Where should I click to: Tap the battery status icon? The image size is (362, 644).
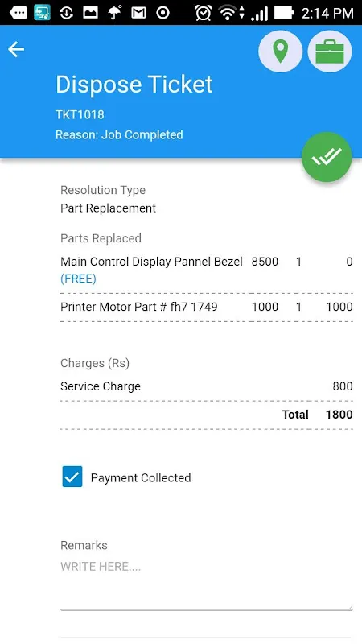click(284, 13)
